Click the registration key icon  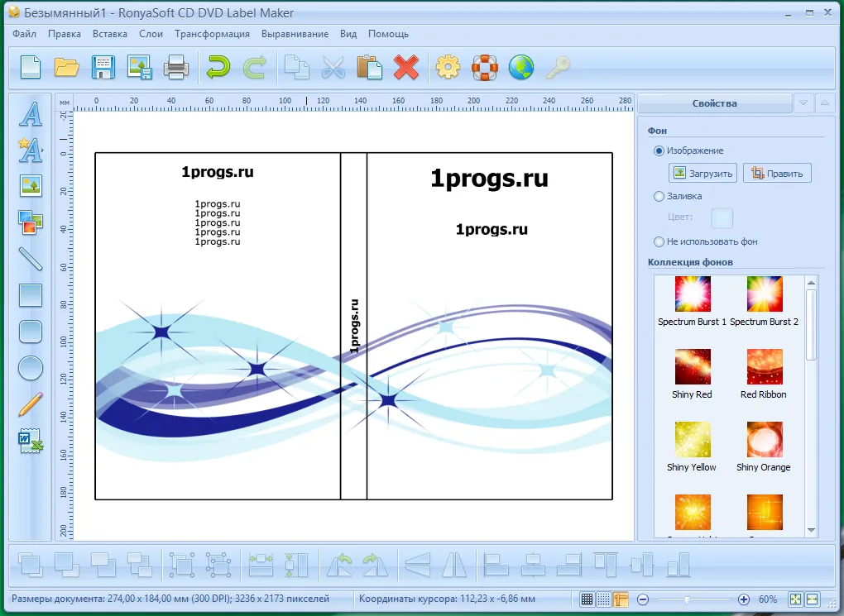pos(559,68)
